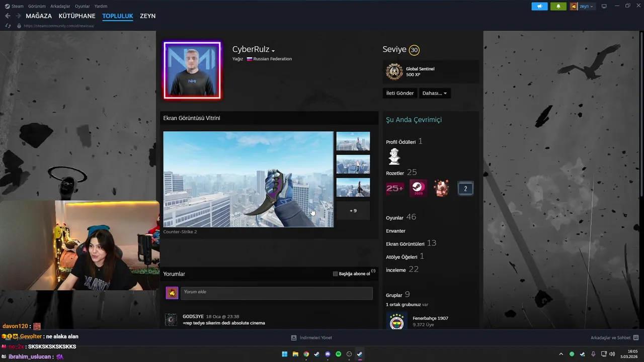The height and width of the screenshot is (362, 644).
Task: Go forward with the right arrow
Action: [18, 16]
